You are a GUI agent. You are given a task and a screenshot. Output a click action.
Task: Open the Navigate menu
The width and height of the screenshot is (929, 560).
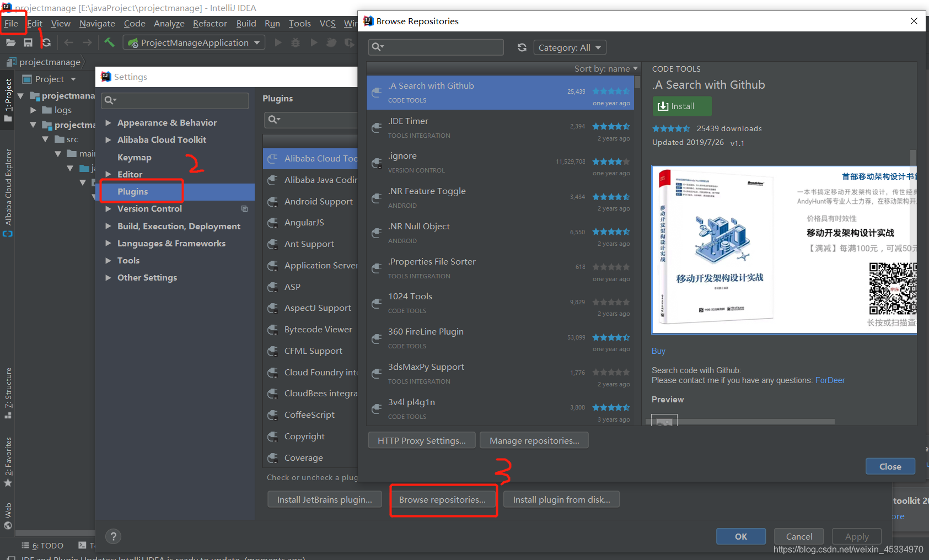click(x=97, y=23)
